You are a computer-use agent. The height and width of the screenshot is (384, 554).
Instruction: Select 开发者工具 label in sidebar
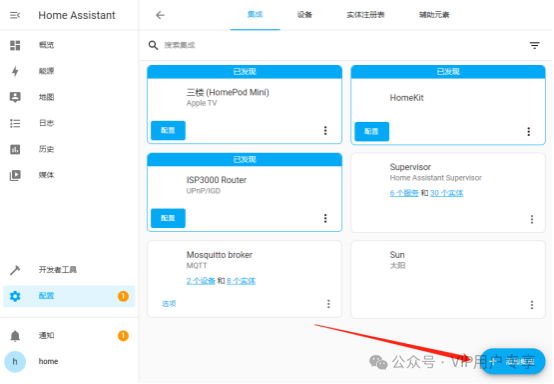[58, 270]
